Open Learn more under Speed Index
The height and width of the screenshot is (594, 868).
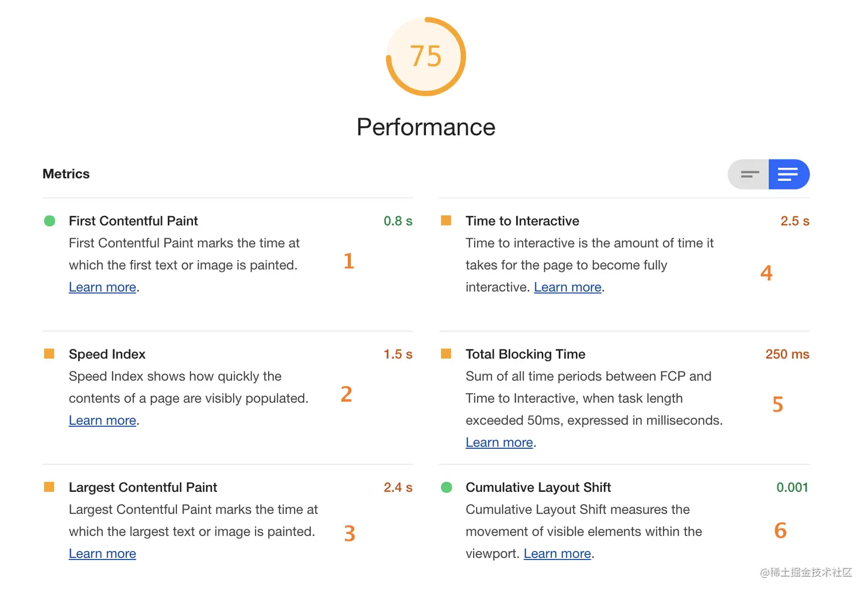102,421
